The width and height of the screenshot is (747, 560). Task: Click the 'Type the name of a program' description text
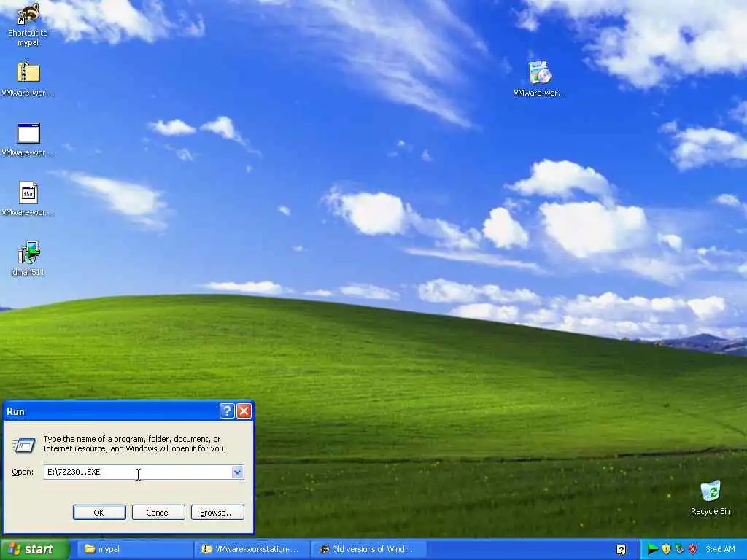click(134, 444)
